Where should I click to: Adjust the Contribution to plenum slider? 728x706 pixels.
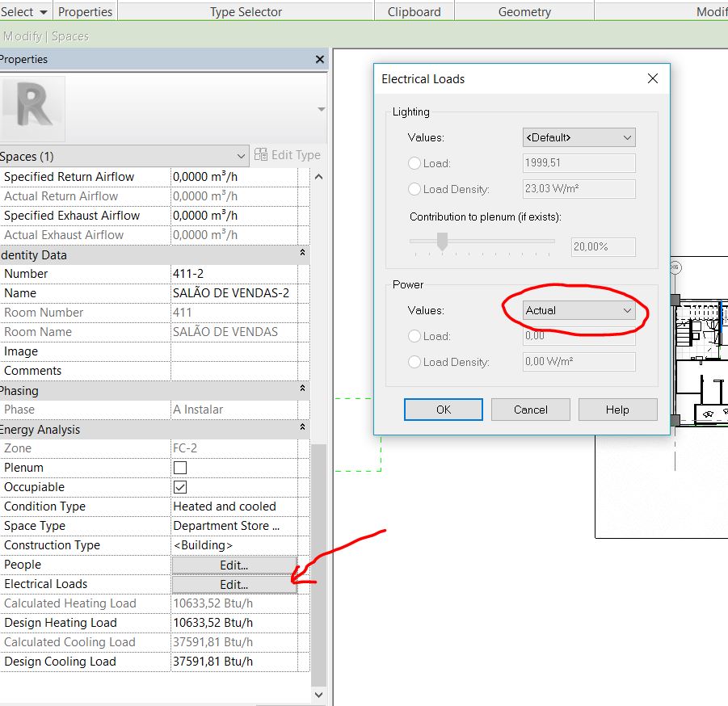tap(440, 241)
